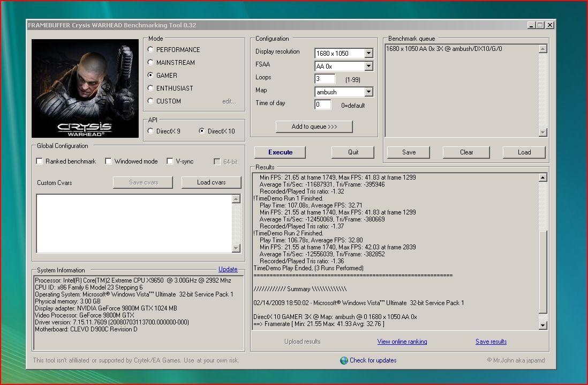
Task: Click the Motherboard CLEVO D900C line
Action: (86, 329)
